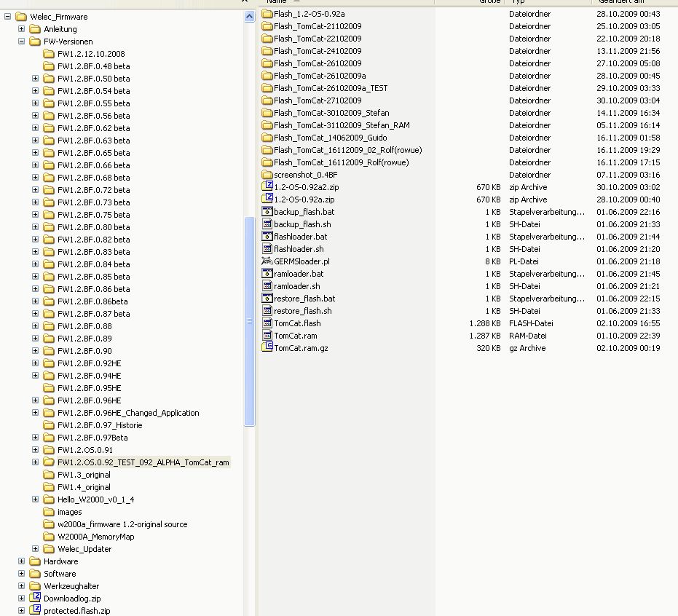
Task: Collapse the Welec_Firmware tree node
Action: point(8,17)
